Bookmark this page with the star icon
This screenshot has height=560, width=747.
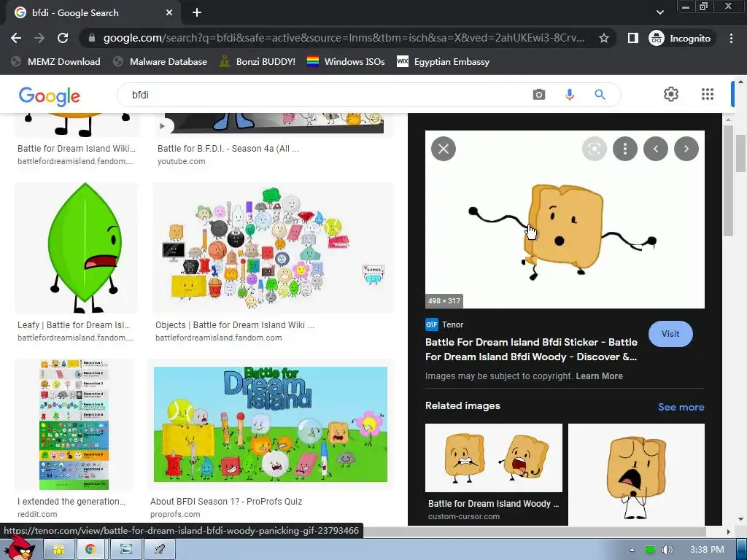(x=603, y=38)
